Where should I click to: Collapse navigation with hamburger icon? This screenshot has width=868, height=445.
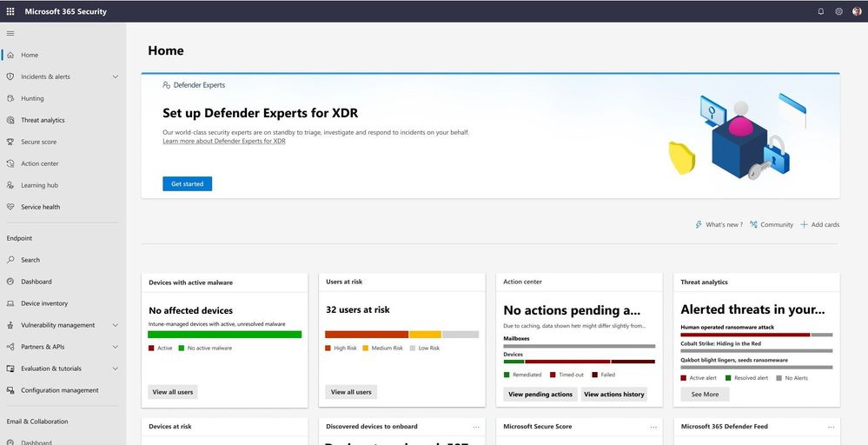click(10, 33)
